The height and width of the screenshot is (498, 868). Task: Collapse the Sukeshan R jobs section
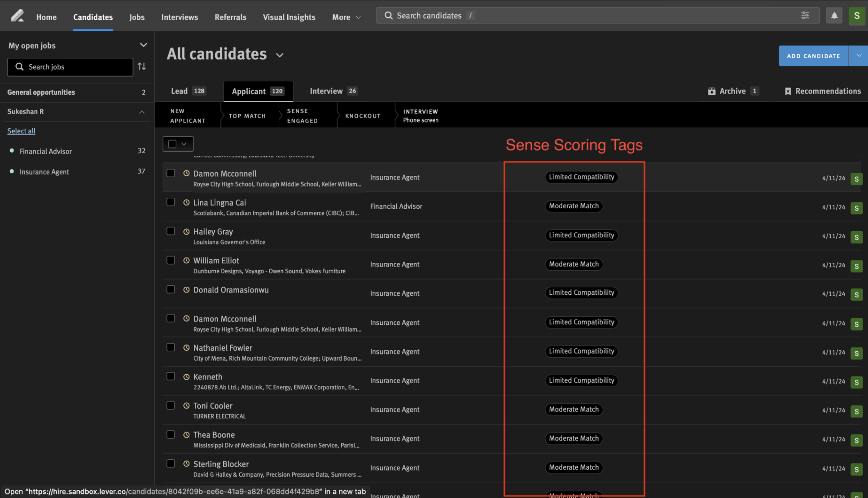point(142,112)
